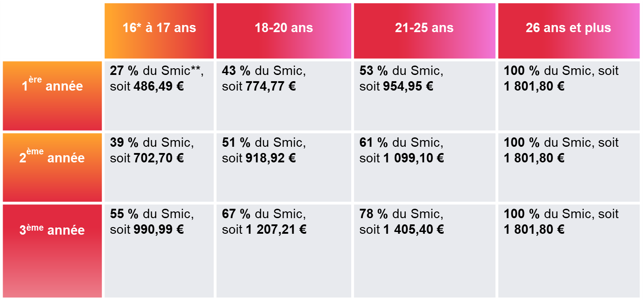Select the "21-25 ans" header cell
Image resolution: width=644 pixels, height=302 pixels.
(424, 28)
